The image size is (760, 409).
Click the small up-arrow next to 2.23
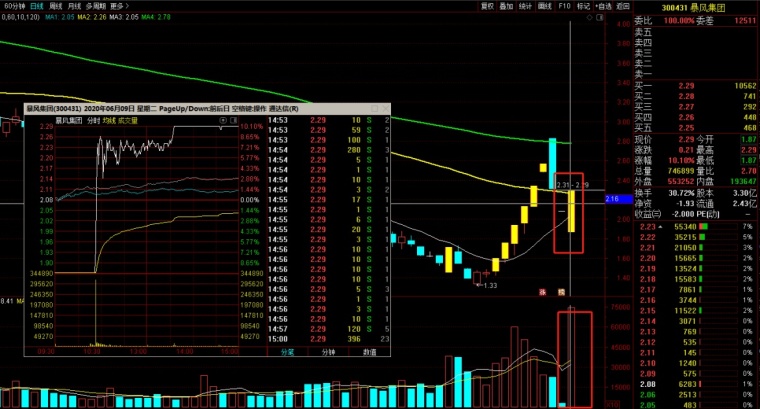pos(660,227)
